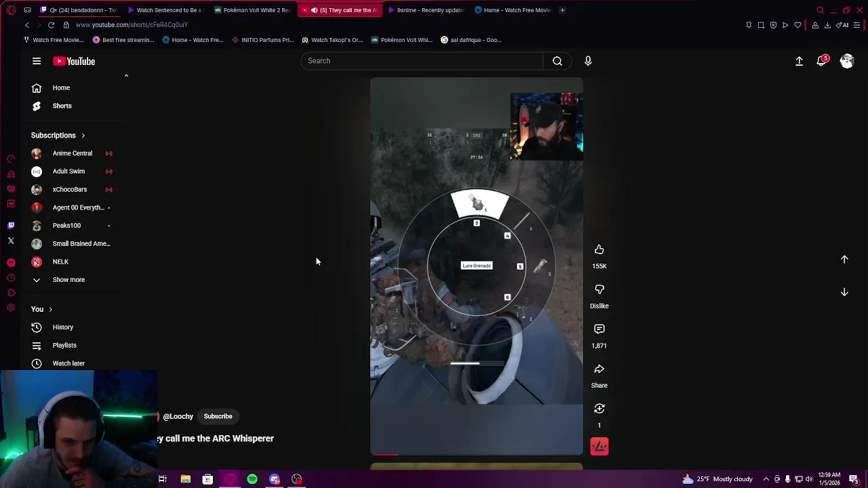Open Opera sidebar history clock
The image size is (868, 488).
point(11,278)
